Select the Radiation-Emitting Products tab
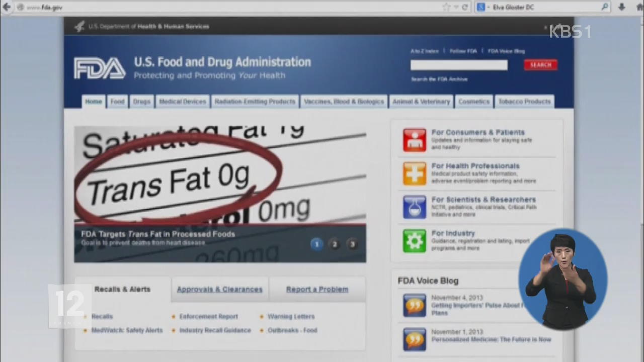The height and width of the screenshot is (362, 644). point(255,102)
